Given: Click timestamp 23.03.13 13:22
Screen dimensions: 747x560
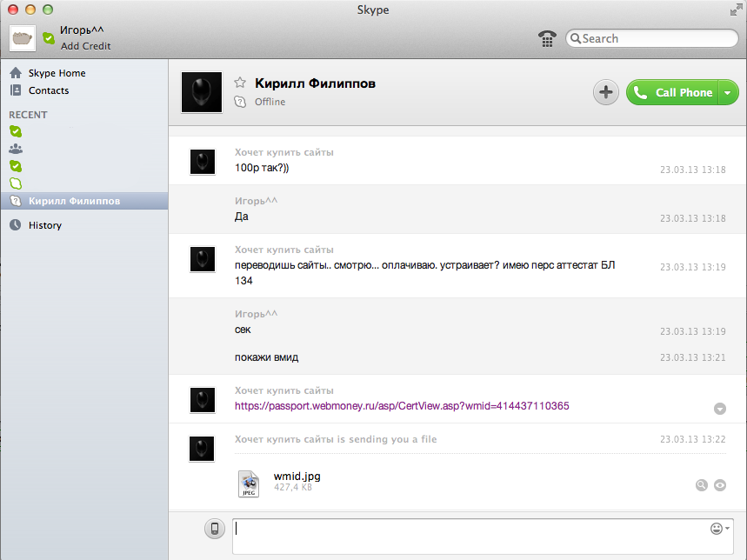Looking at the screenshot, I should (693, 439).
